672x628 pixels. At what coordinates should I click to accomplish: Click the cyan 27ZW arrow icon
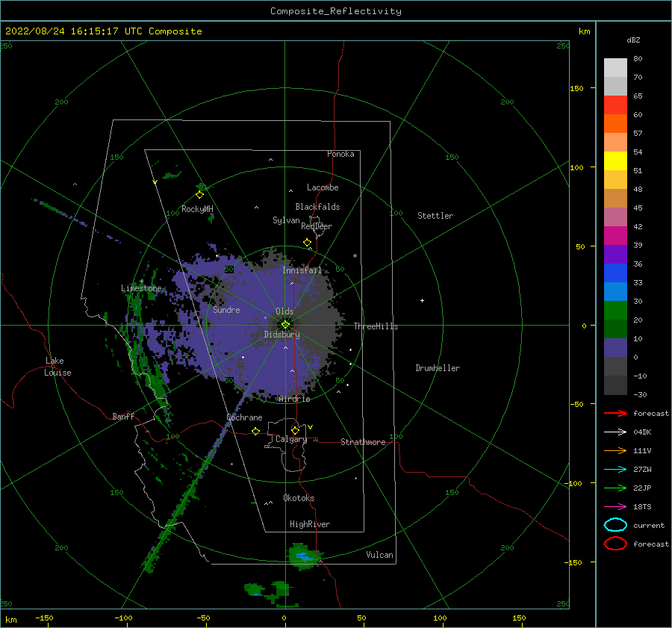point(615,470)
